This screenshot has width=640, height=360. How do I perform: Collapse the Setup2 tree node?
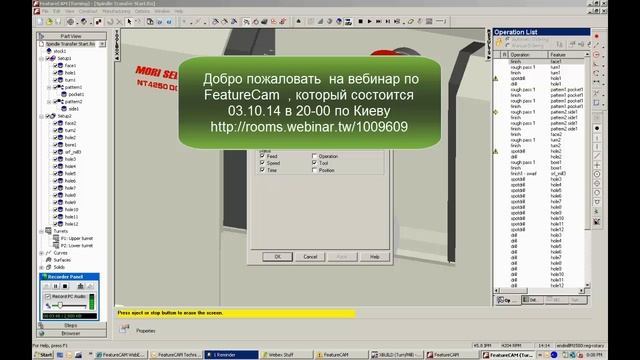click(x=42, y=116)
